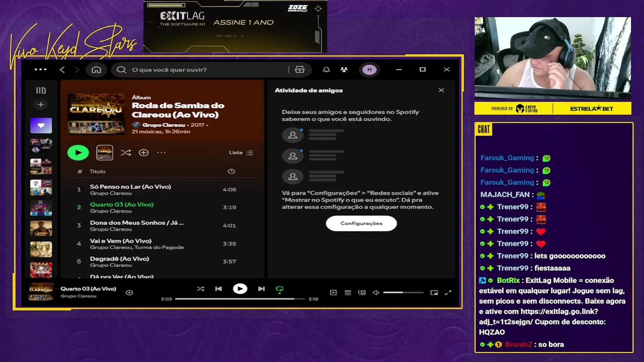Mute with the volume speaker icon

pyautogui.click(x=376, y=293)
